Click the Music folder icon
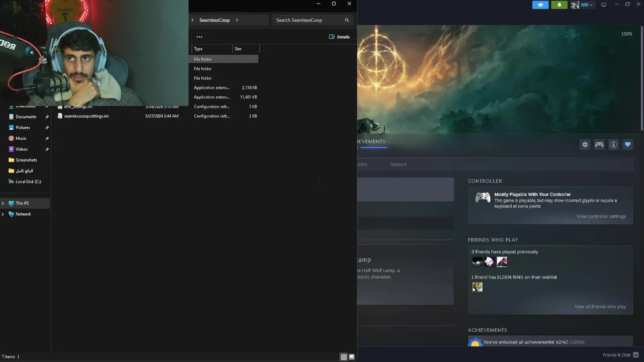The width and height of the screenshot is (644, 362). tap(12, 138)
